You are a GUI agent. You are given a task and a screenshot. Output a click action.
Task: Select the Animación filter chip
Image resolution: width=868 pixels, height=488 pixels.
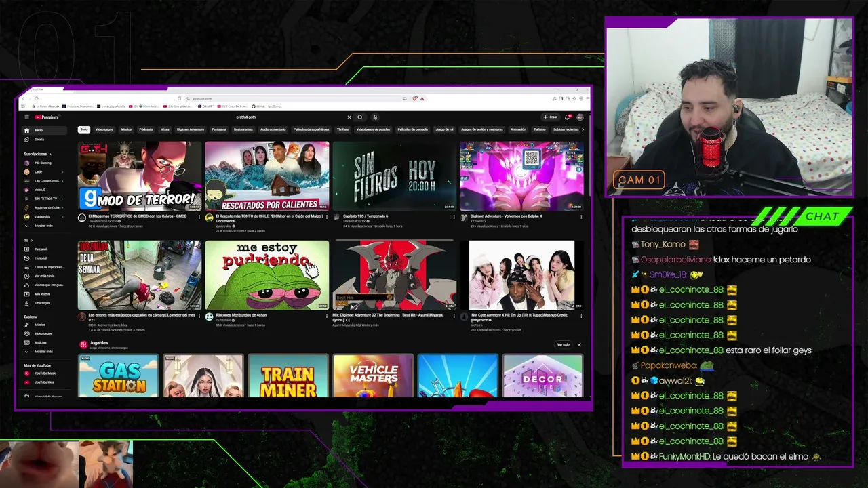click(518, 129)
